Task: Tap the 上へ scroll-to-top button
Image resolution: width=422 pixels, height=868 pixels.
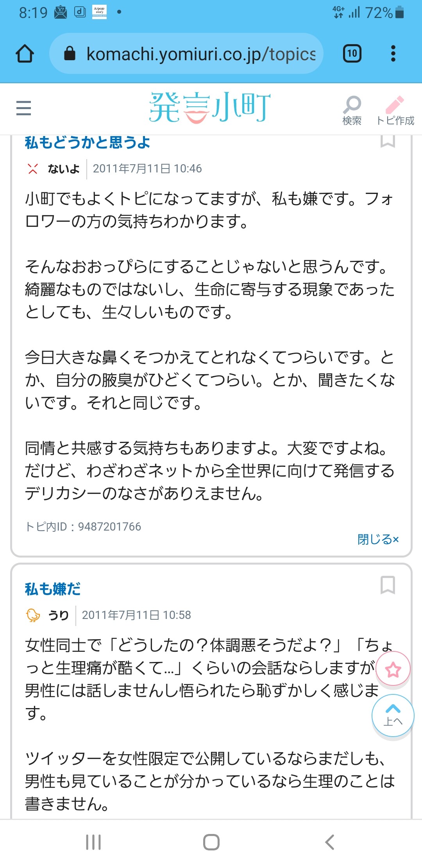Action: pos(393,715)
